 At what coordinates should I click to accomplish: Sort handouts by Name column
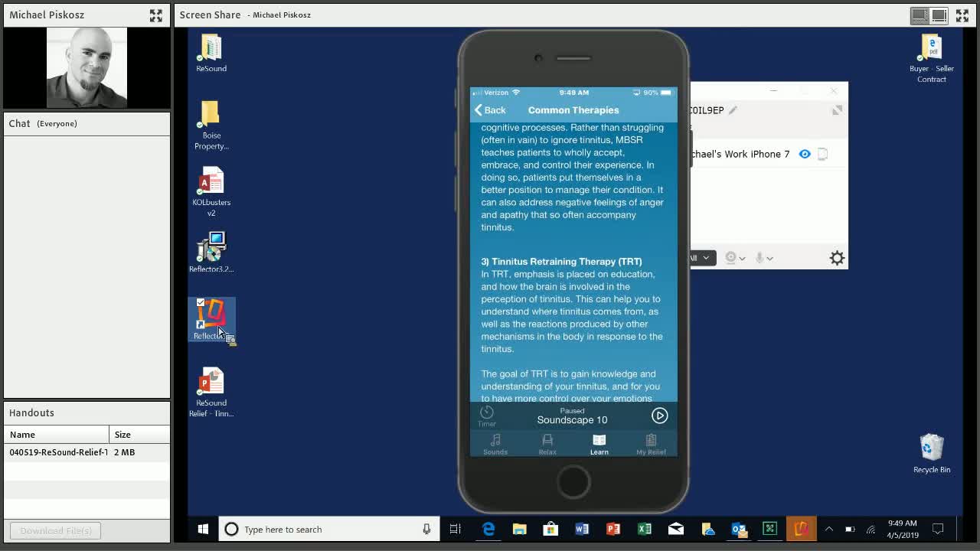coord(57,435)
